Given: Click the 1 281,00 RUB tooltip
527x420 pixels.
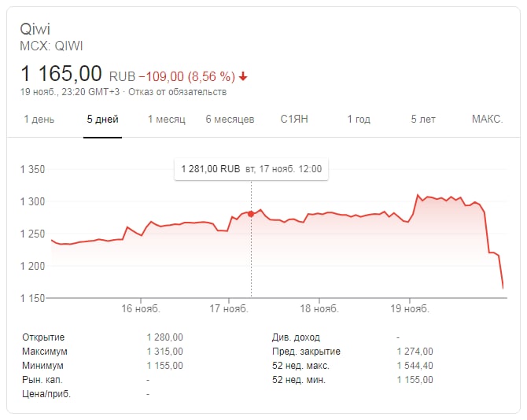Looking at the screenshot, I should point(252,169).
